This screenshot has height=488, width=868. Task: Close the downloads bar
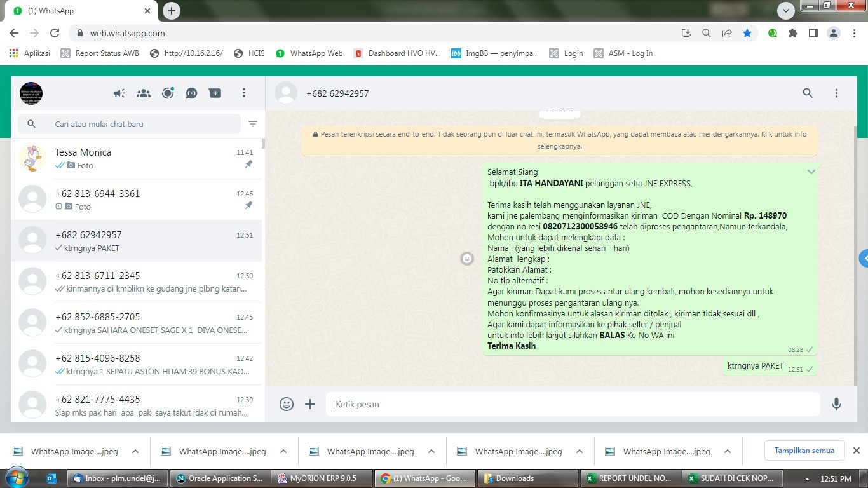856,451
